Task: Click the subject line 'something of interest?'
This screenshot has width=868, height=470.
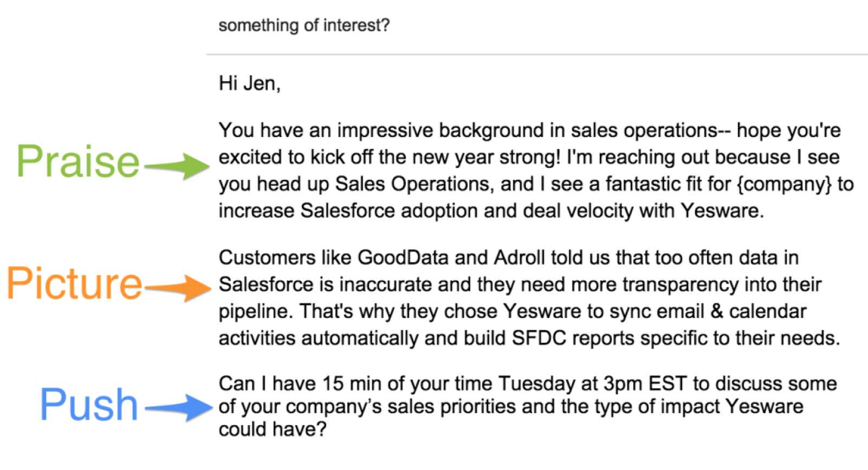Action: tap(304, 25)
